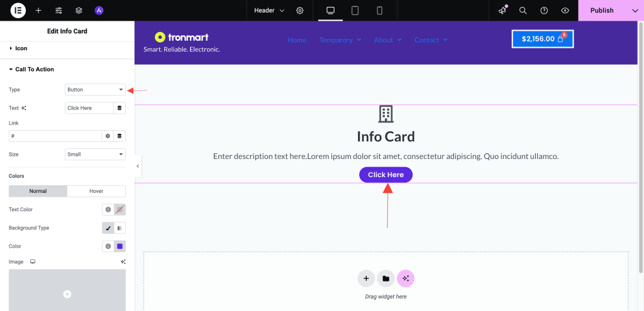Select gradient background type icon
The image size is (644, 311).
click(119, 228)
